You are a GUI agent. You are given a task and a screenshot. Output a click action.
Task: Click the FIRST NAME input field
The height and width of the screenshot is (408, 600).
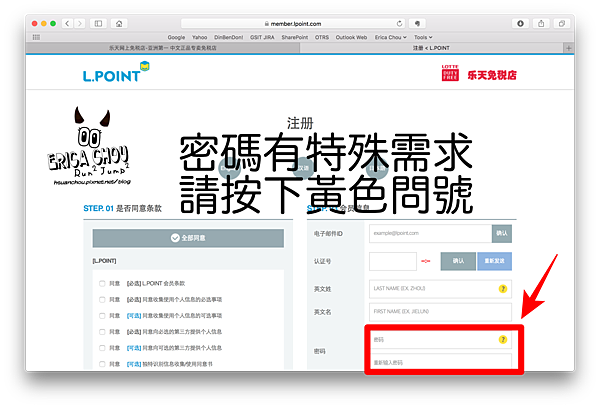tap(440, 312)
